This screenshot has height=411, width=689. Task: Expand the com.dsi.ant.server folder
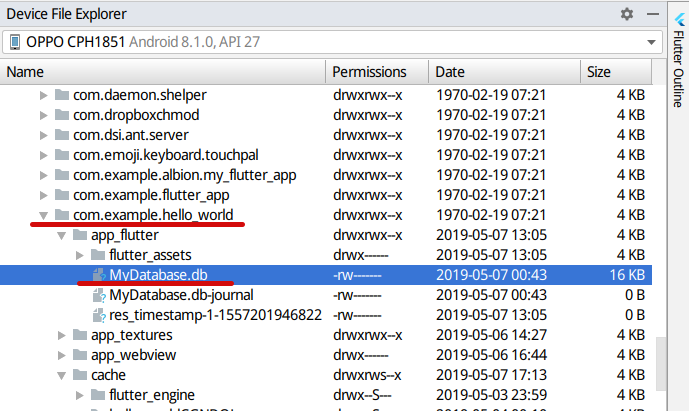(x=44, y=135)
